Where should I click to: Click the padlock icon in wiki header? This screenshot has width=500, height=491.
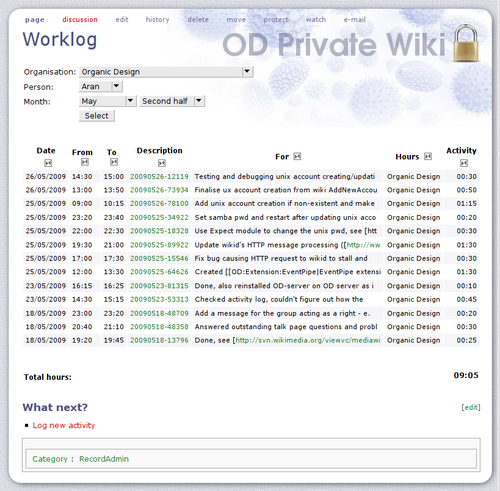pyautogui.click(x=466, y=43)
